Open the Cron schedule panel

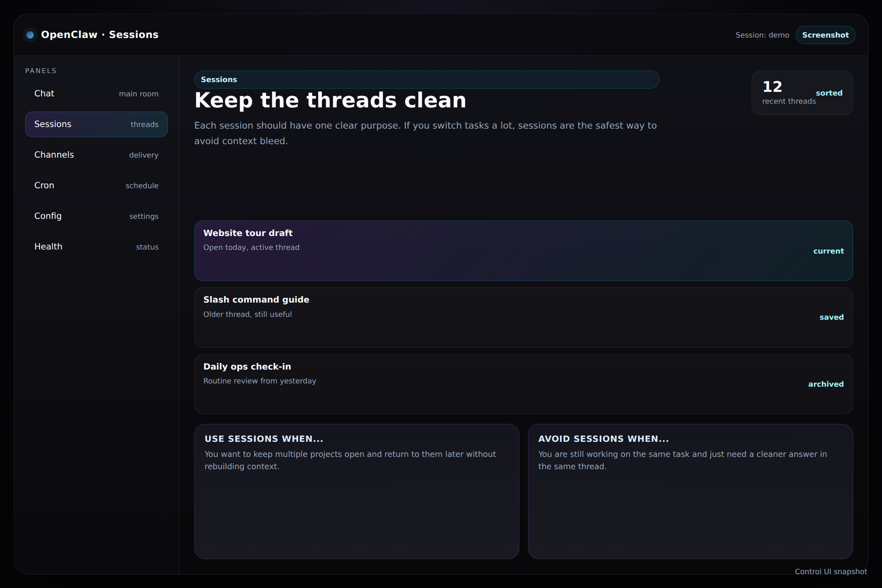(96, 185)
